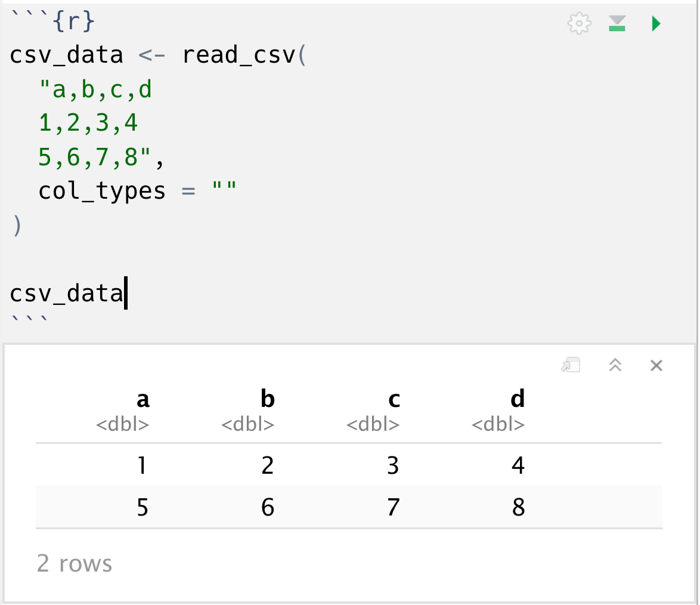
Task: Collapse output with double chevron
Action: (615, 365)
